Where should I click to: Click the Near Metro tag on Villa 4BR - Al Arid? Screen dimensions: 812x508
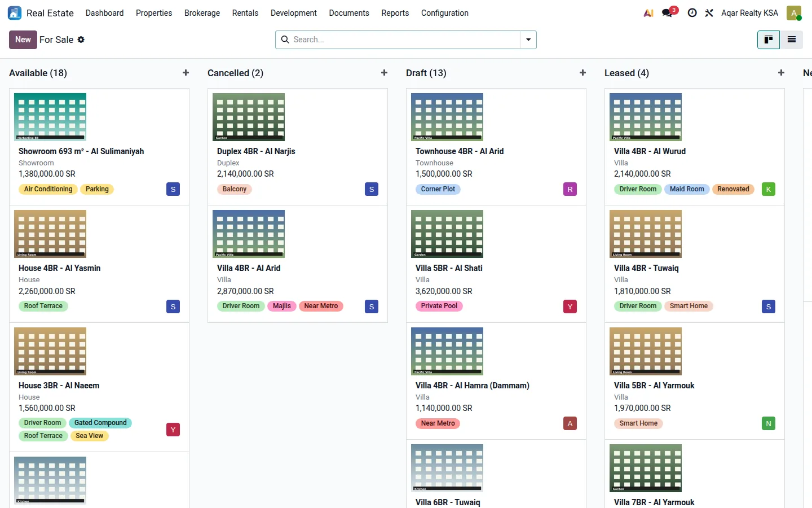coord(321,306)
